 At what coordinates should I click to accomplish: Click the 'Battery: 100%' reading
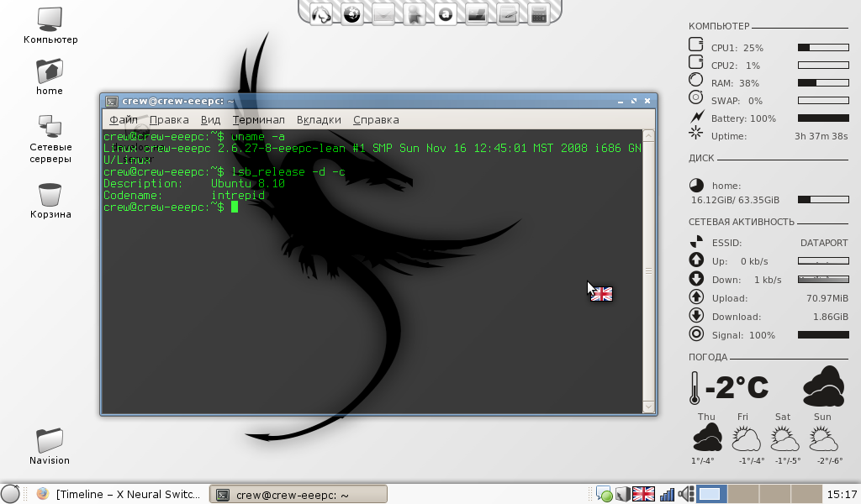tap(743, 118)
